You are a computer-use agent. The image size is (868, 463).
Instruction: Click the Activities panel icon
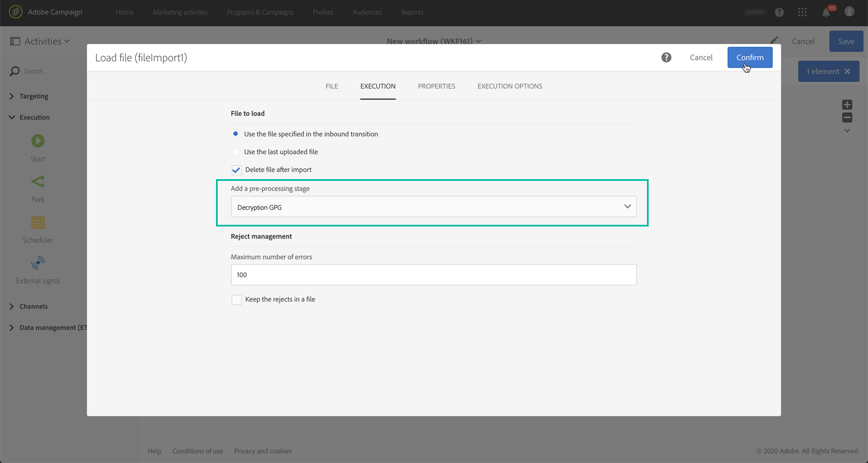pyautogui.click(x=15, y=41)
